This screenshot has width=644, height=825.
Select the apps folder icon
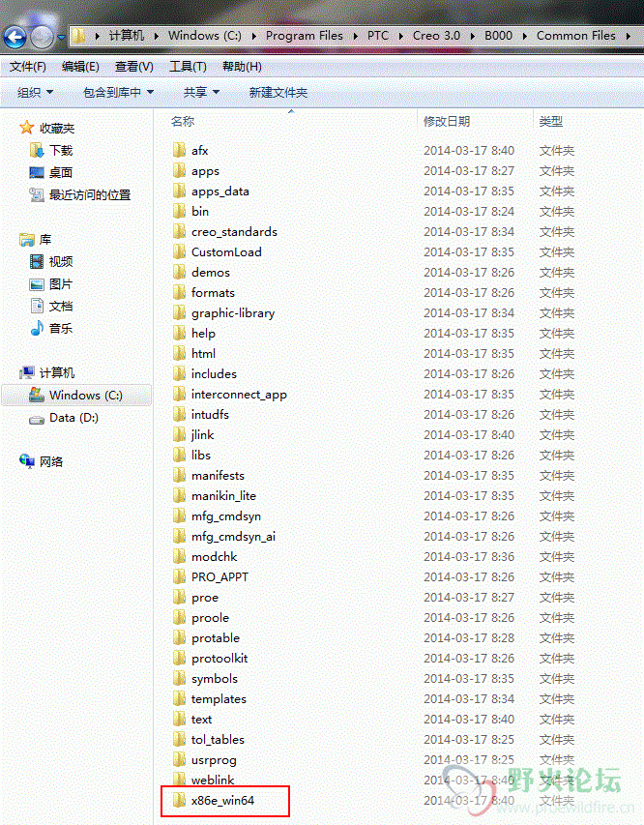[x=180, y=170]
